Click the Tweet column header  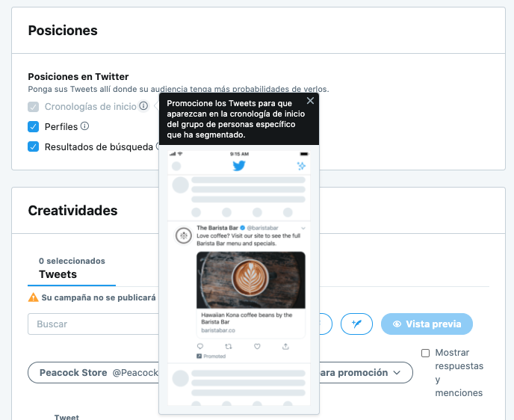tap(66, 416)
